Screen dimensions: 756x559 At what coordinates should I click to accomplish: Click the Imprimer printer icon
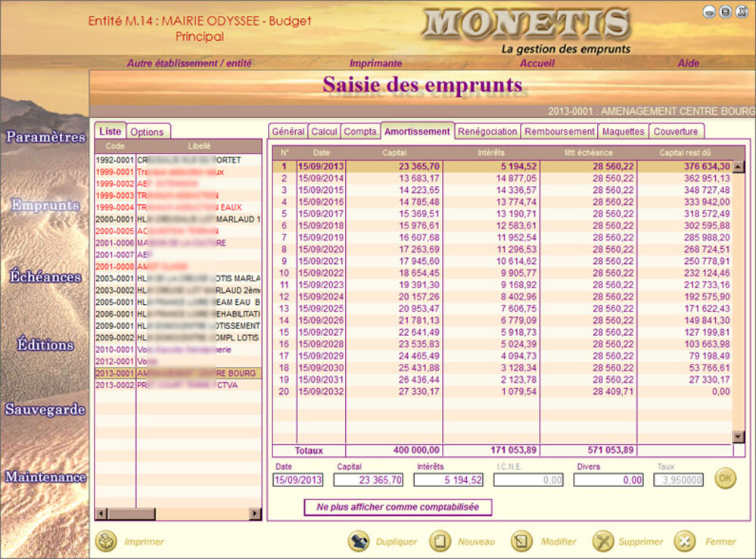106,541
